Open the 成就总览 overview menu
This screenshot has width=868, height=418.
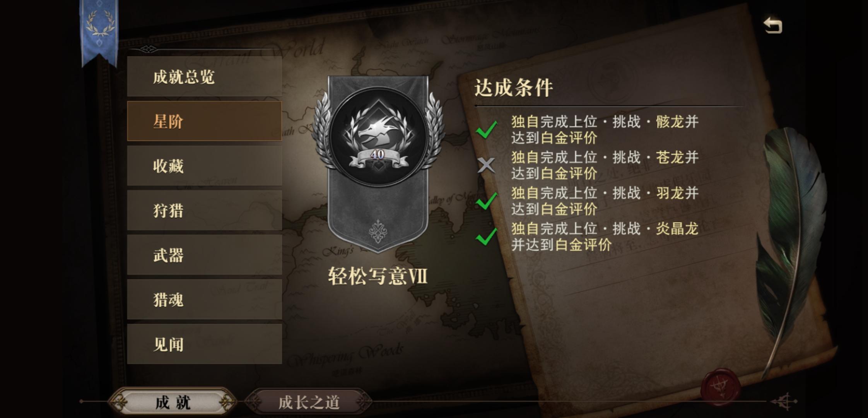pos(204,77)
